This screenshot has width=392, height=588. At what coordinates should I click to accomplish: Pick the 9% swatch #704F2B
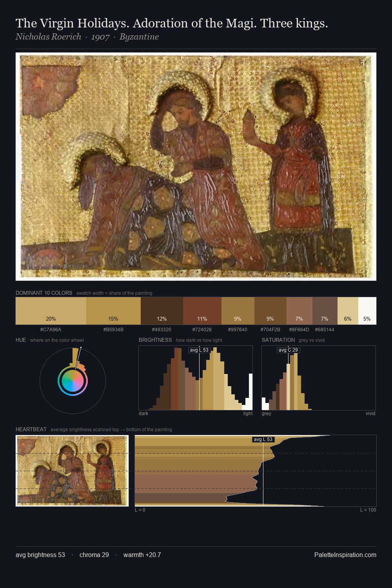[270, 311]
